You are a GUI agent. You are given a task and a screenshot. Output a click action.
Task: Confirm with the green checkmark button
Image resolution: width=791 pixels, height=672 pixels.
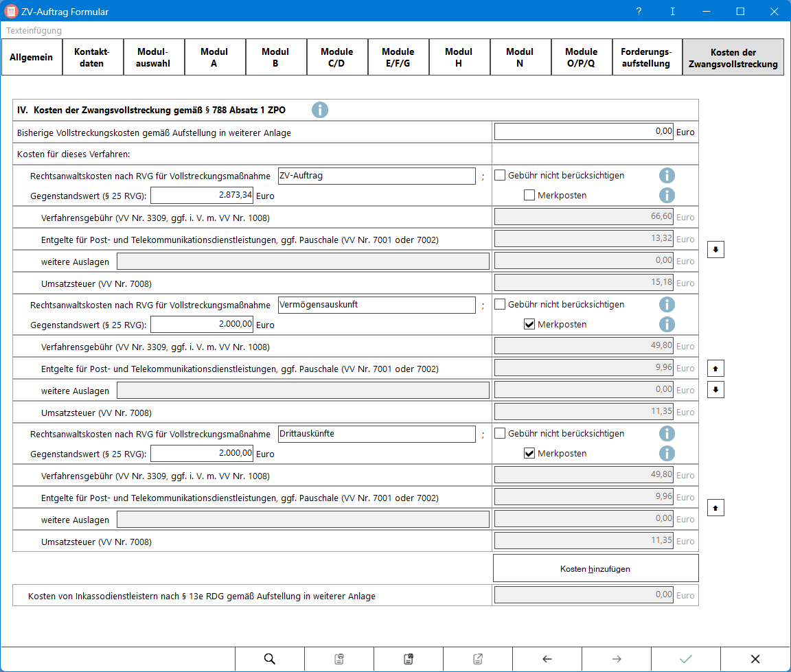point(685,659)
